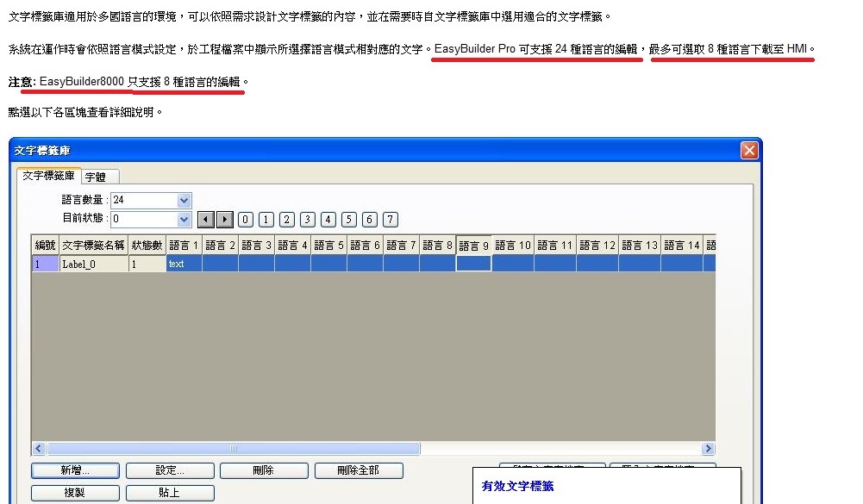Select state 3 quick button
Image resolution: width=863 pixels, height=504 pixels.
coord(308,220)
